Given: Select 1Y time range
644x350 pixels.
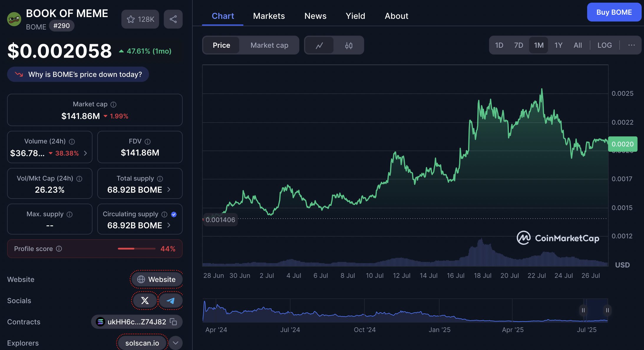Looking at the screenshot, I should [558, 45].
